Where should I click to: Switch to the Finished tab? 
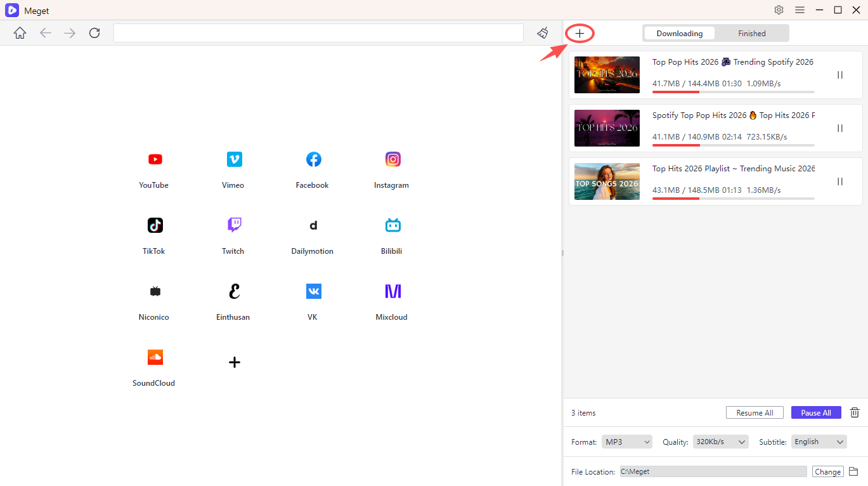(751, 33)
